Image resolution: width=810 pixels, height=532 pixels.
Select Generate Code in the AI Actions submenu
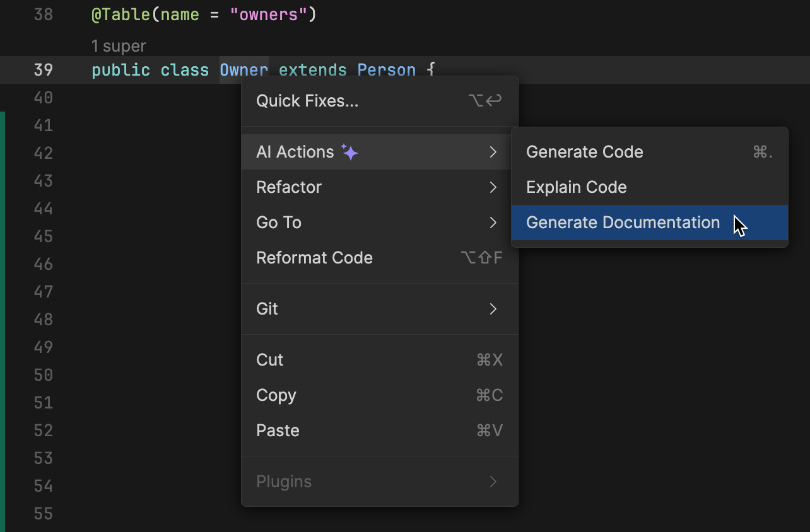point(584,152)
